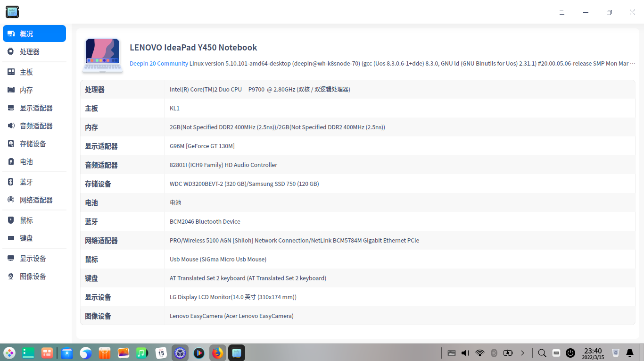
Task: Click the AT Translated Set 2 keyboard value
Action: [248, 278]
